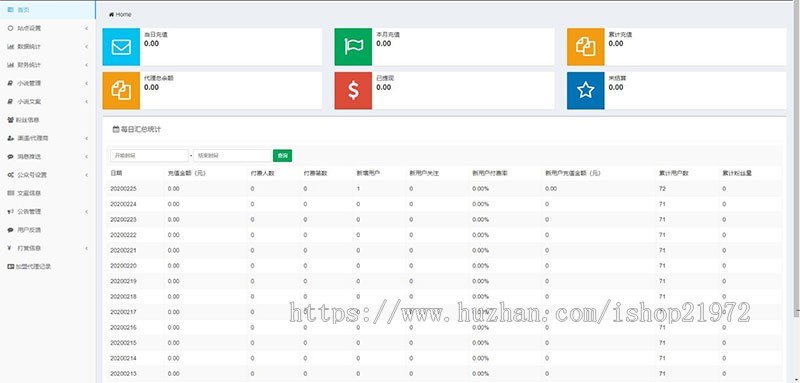Click the 加盟代理记录 card icon
800x383 pixels.
pos(11,266)
